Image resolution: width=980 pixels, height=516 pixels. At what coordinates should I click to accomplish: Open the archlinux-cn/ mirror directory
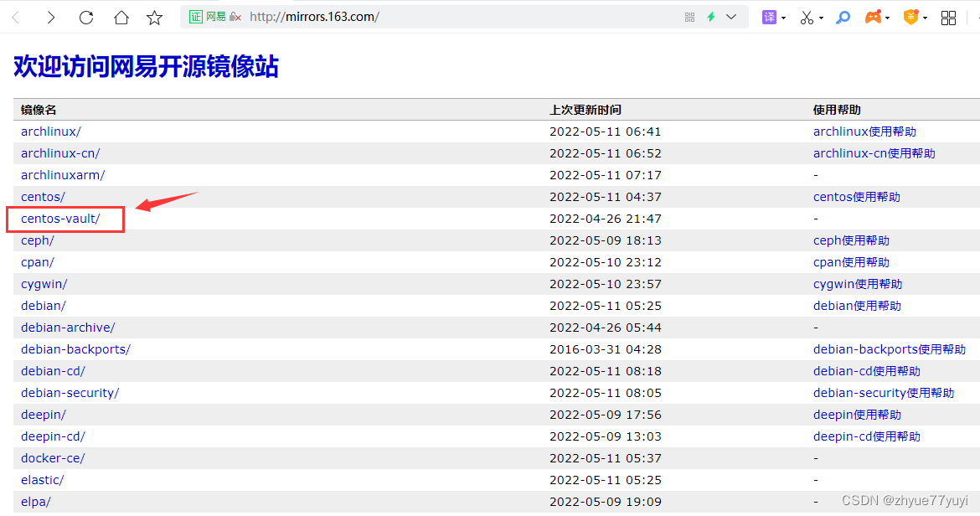click(x=60, y=153)
